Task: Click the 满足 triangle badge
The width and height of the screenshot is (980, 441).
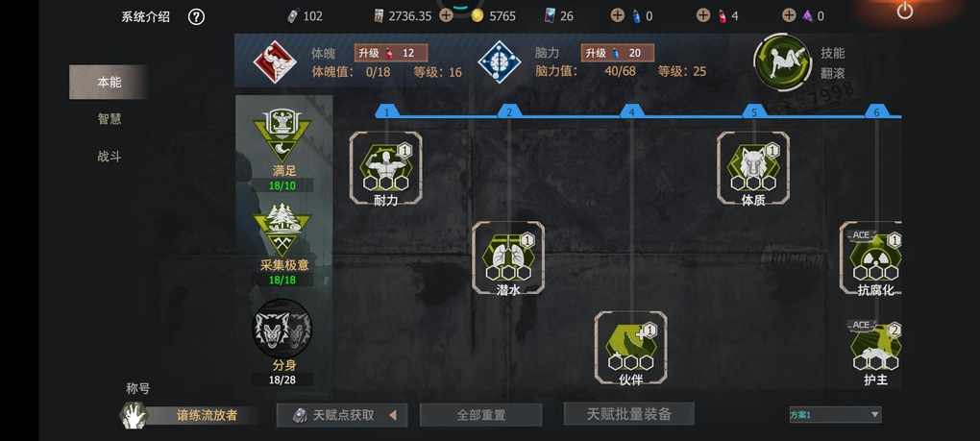Action: coord(282,135)
